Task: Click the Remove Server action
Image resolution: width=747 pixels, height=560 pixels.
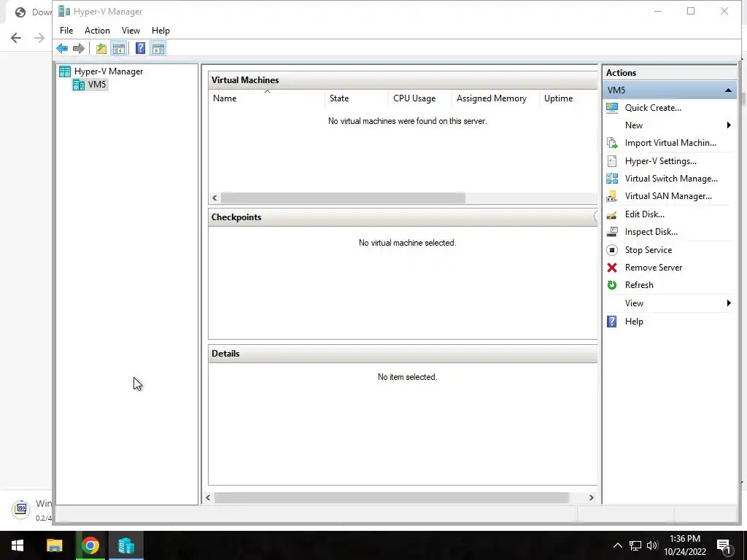Action: pyautogui.click(x=654, y=268)
